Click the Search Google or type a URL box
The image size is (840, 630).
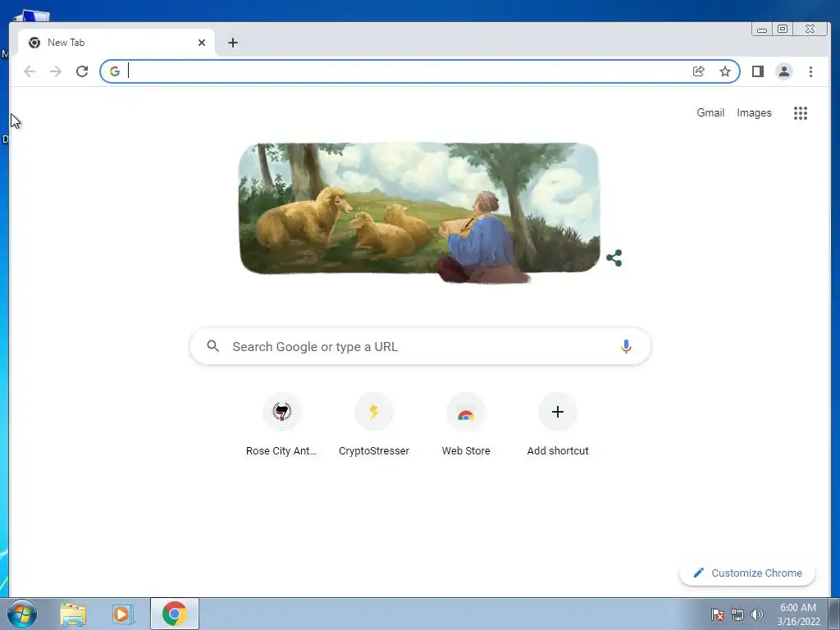pos(420,347)
